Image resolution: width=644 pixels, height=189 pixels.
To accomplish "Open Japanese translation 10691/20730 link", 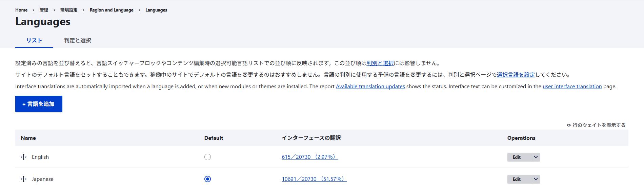I will pos(314,179).
